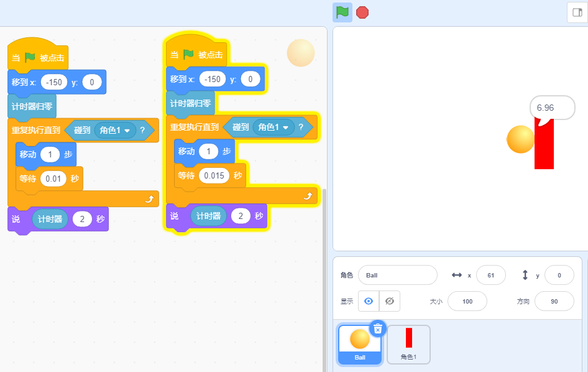Select the Ball sprite thumbnail in the sprite list
Image resolution: width=588 pixels, height=372 pixels.
360,345
